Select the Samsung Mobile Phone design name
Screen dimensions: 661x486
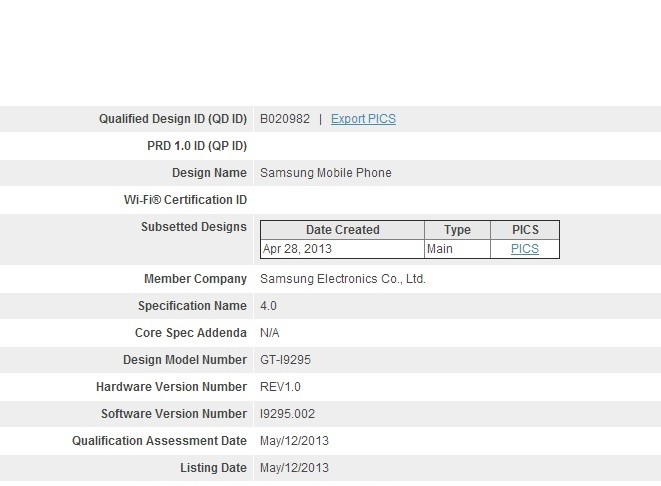326,173
